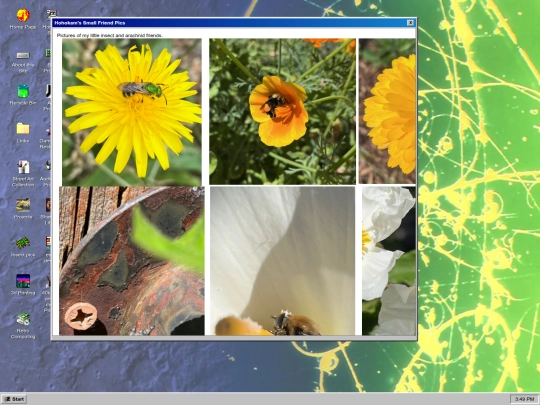Click the Small Friend Pics title bar
The width and height of the screenshot is (540, 405).
(234, 23)
